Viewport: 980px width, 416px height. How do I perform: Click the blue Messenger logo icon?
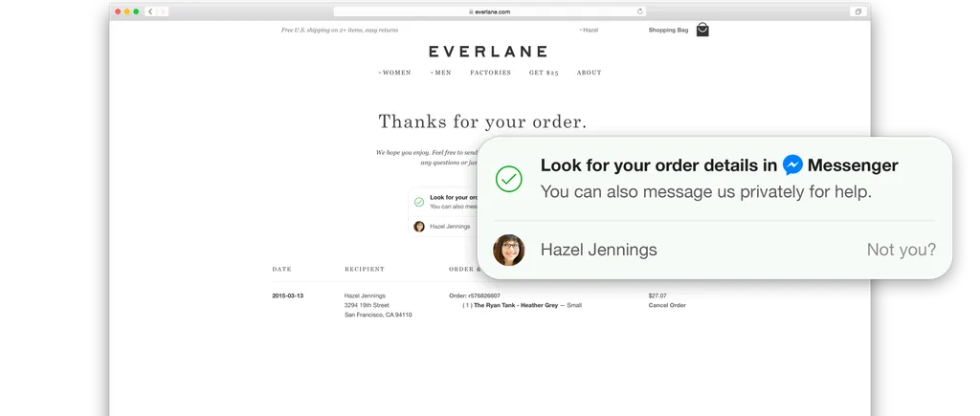792,164
